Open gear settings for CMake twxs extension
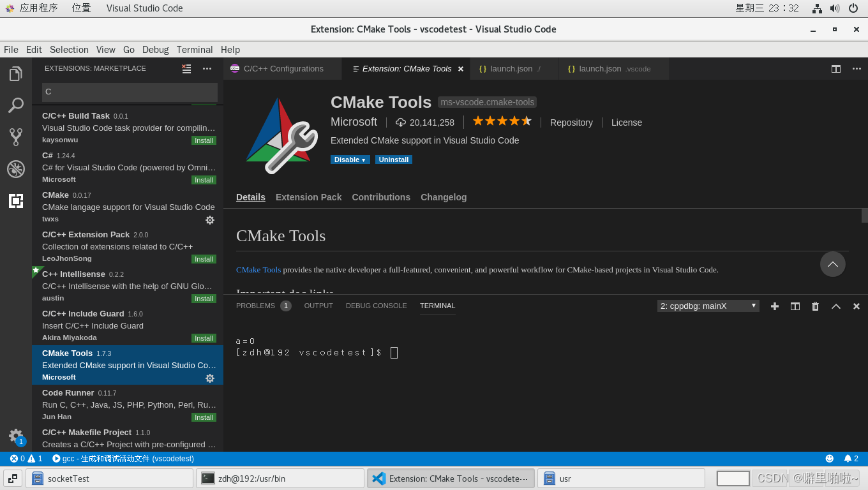Screen dimensions: 868x490 (210, 220)
